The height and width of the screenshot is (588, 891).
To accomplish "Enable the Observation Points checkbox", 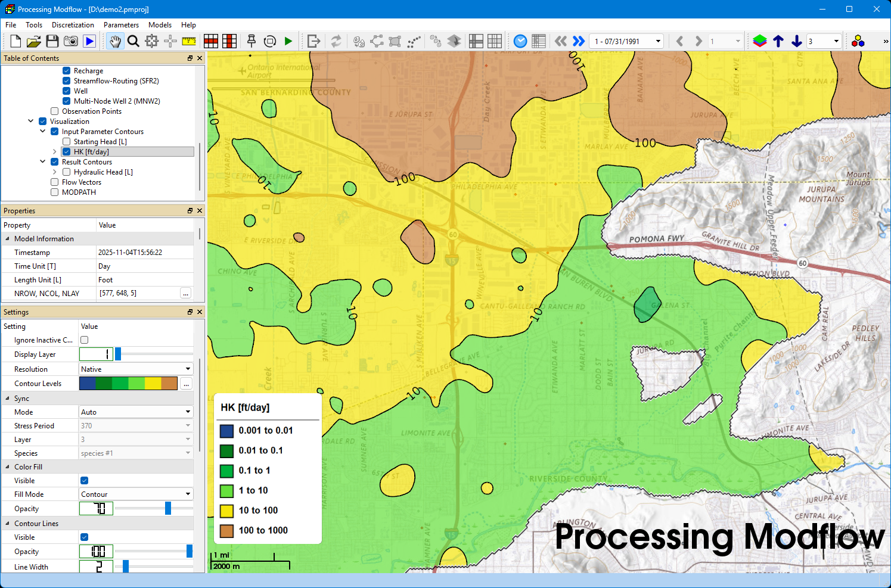I will click(55, 111).
